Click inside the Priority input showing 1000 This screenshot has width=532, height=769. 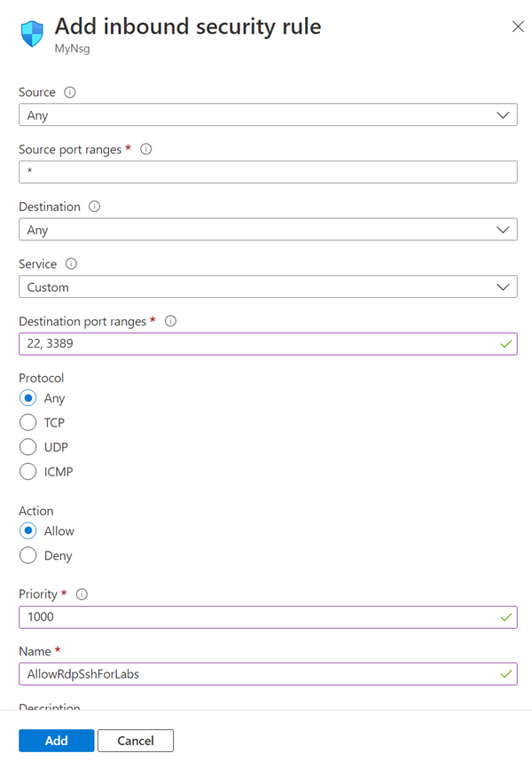coord(266,616)
